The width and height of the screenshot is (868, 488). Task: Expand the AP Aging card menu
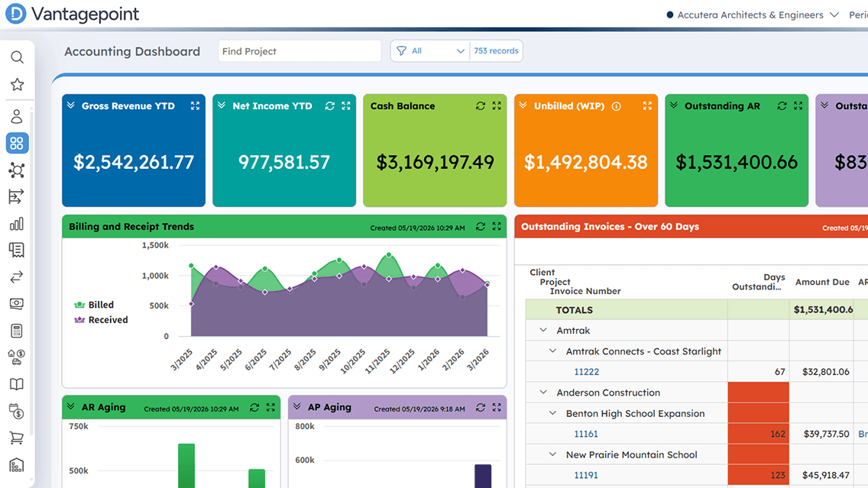pos(296,406)
